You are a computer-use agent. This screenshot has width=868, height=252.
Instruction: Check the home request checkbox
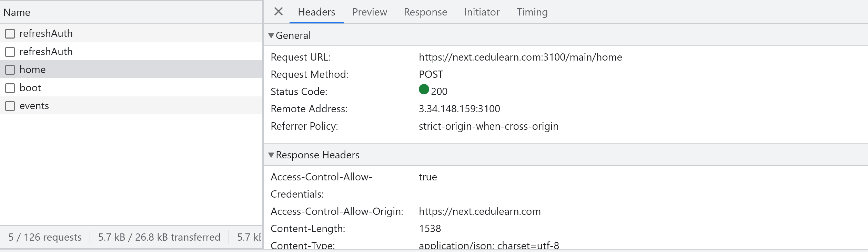pyautogui.click(x=10, y=70)
